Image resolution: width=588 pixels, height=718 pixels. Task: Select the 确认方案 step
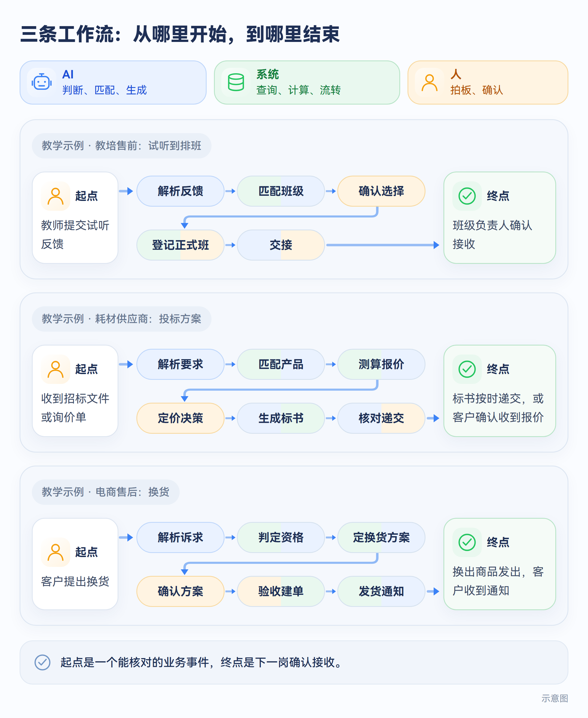180,591
